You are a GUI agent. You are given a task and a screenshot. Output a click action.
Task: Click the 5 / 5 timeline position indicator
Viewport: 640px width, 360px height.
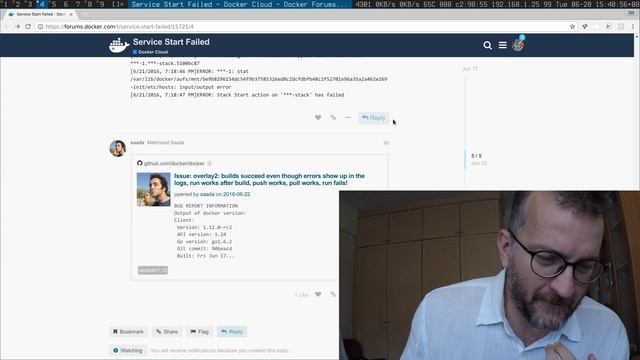(476, 156)
